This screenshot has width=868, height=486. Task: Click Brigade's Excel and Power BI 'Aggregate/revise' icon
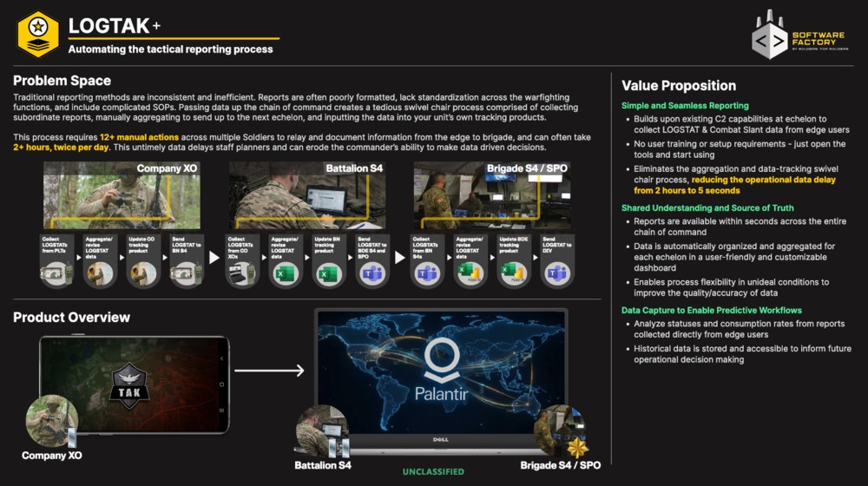pos(470,273)
